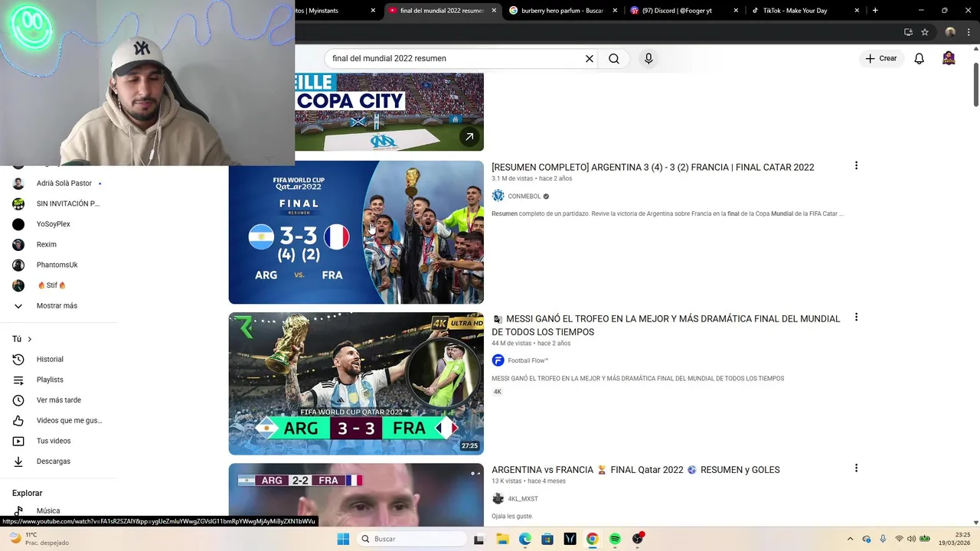This screenshot has height=551, width=980.
Task: Open the Stif subscription
Action: 52,285
